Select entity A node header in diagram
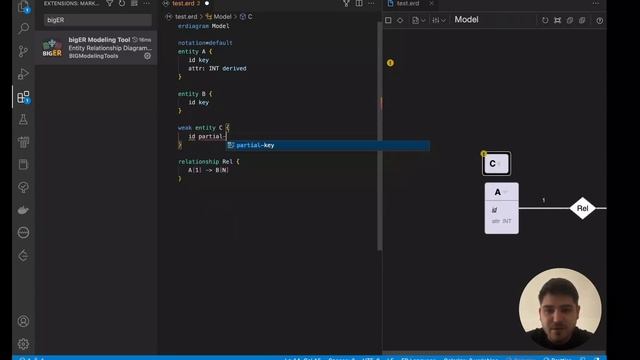640x360 pixels. 502,192
